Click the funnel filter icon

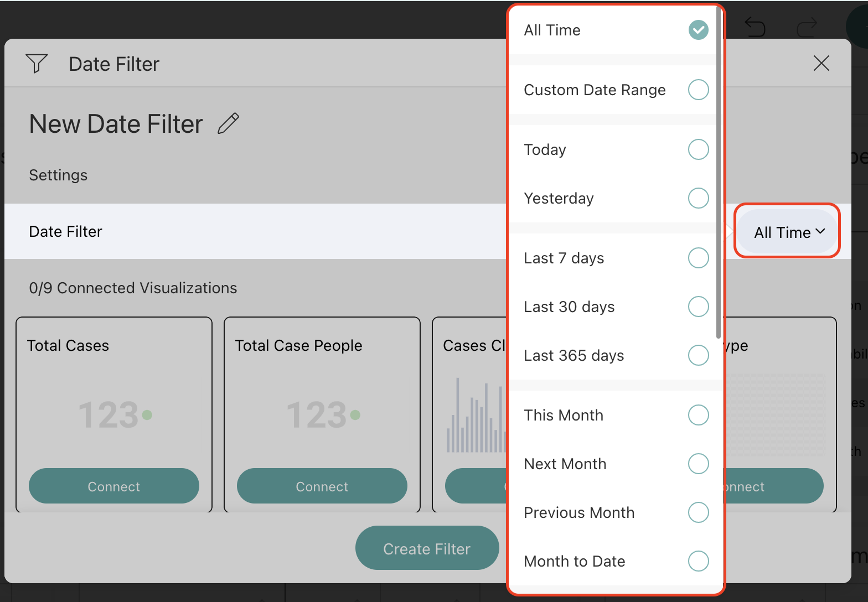coord(37,64)
